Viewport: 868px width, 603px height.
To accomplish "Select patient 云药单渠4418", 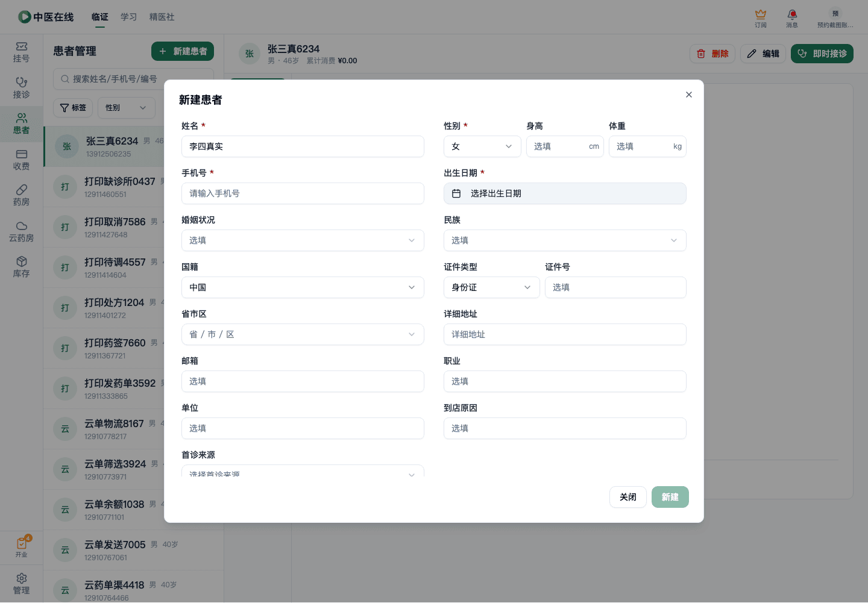I will point(133,587).
